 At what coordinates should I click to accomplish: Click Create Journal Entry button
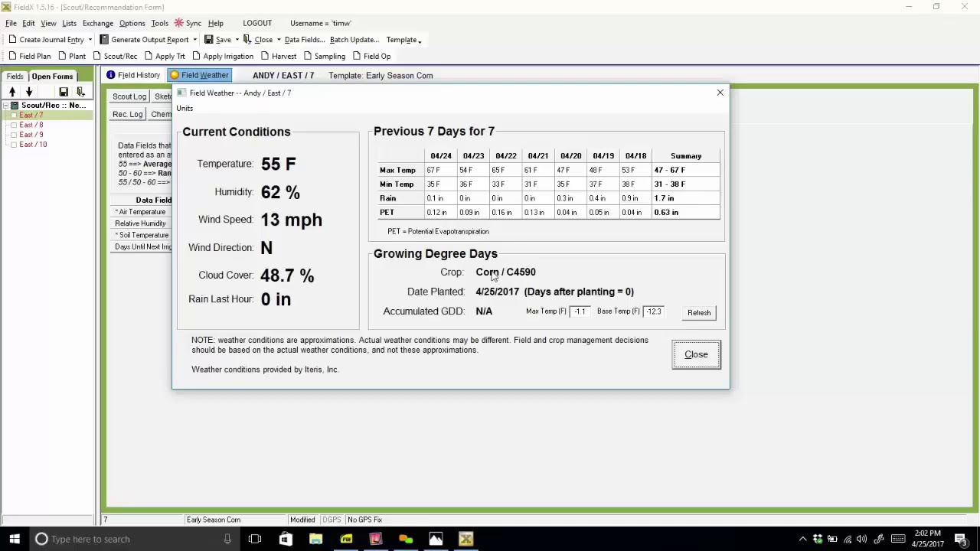pyautogui.click(x=46, y=40)
